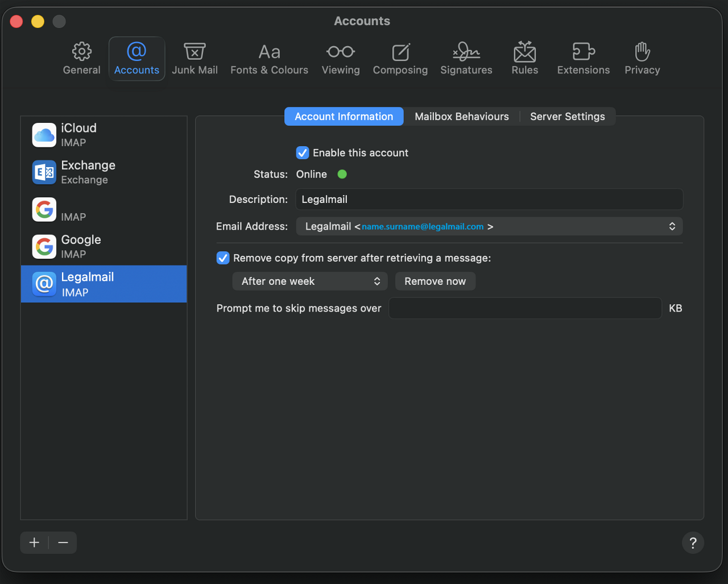Open Rules preferences
The width and height of the screenshot is (728, 584).
tap(524, 58)
